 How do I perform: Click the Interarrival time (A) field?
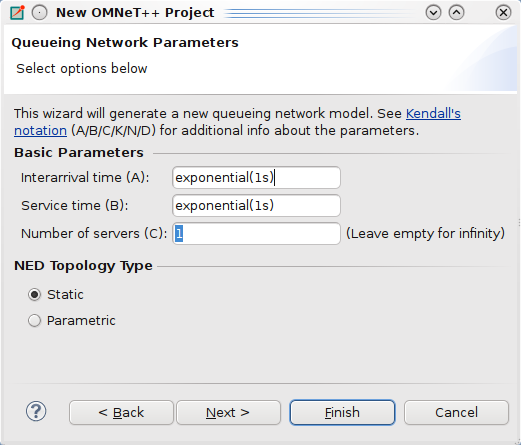click(x=256, y=178)
